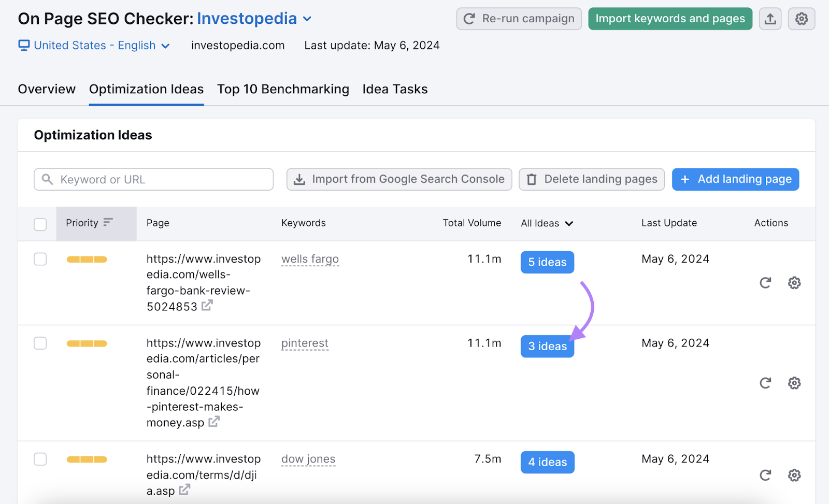Click the refresh icon for the wells fargo page

[765, 283]
